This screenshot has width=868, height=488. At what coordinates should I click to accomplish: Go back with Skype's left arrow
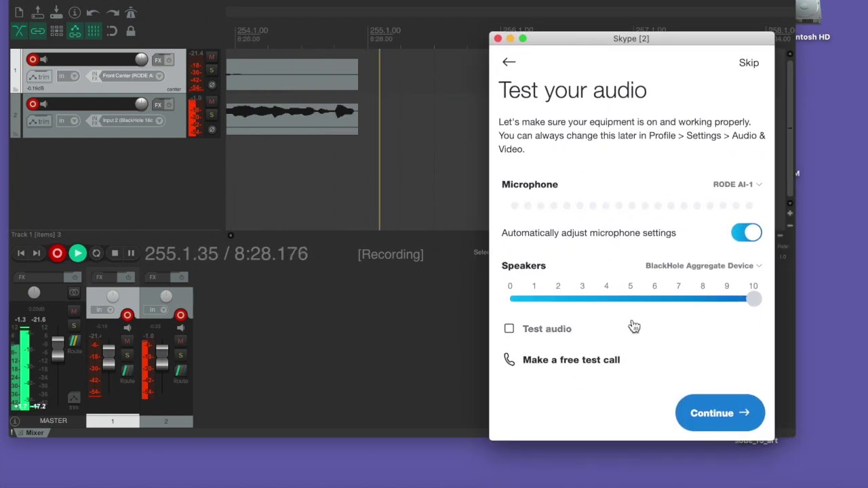pyautogui.click(x=509, y=62)
